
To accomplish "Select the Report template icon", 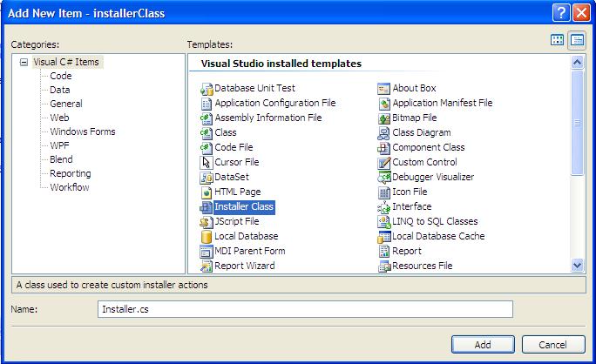I will click(384, 252).
